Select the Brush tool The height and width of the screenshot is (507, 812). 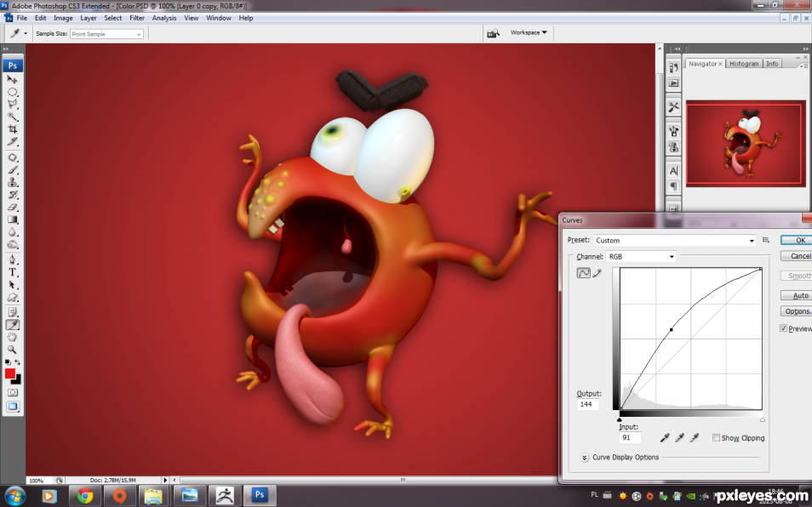click(x=12, y=169)
